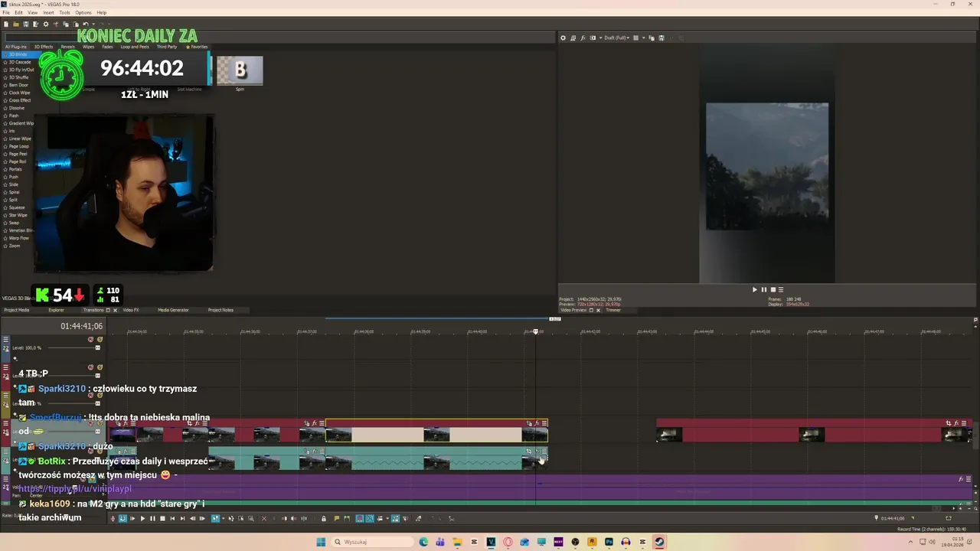
Task: Save the project with the disk icon
Action: coord(26,24)
